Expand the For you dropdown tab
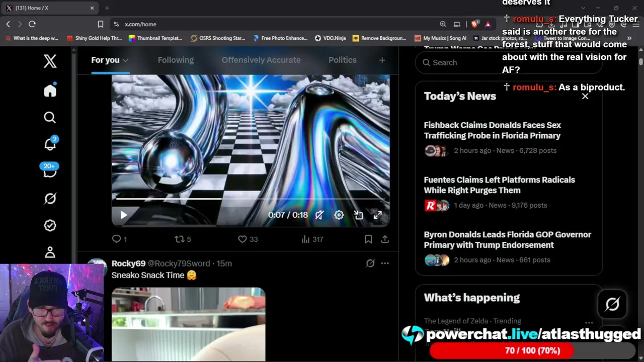 [110, 60]
